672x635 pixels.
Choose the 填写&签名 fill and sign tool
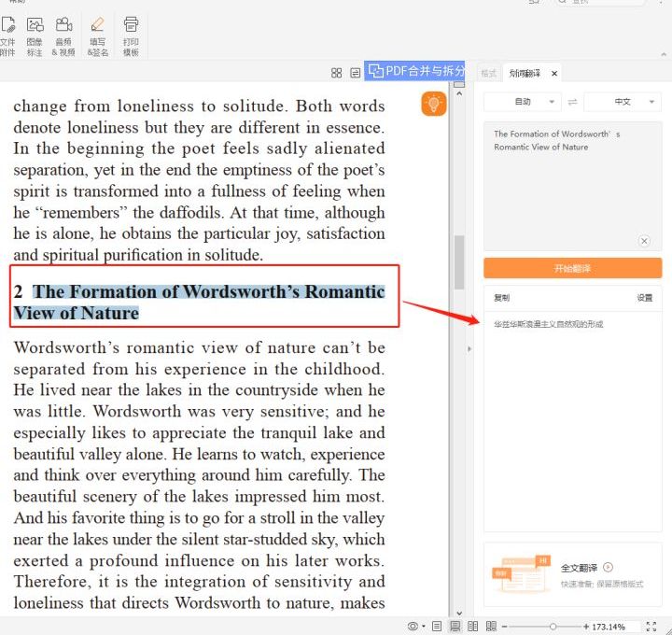click(x=98, y=35)
